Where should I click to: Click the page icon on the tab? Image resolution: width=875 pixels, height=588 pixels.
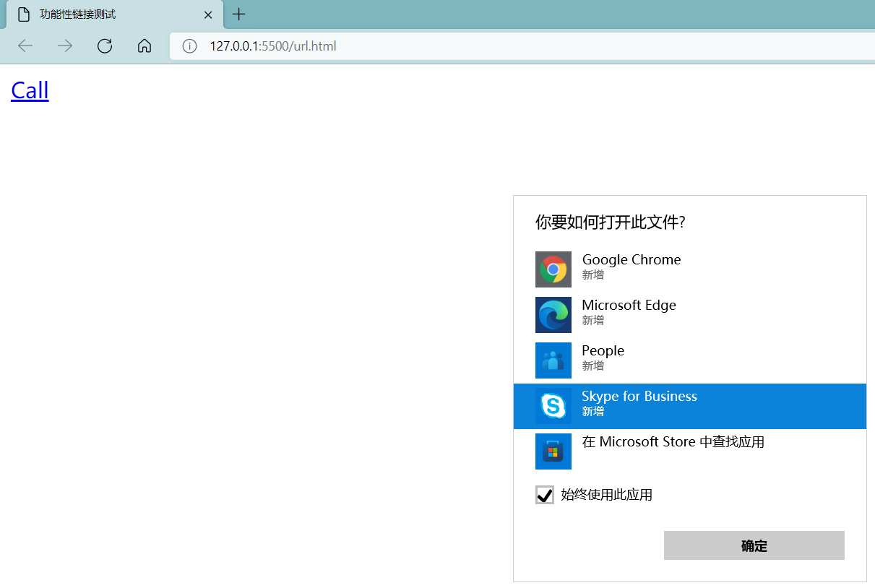point(24,14)
